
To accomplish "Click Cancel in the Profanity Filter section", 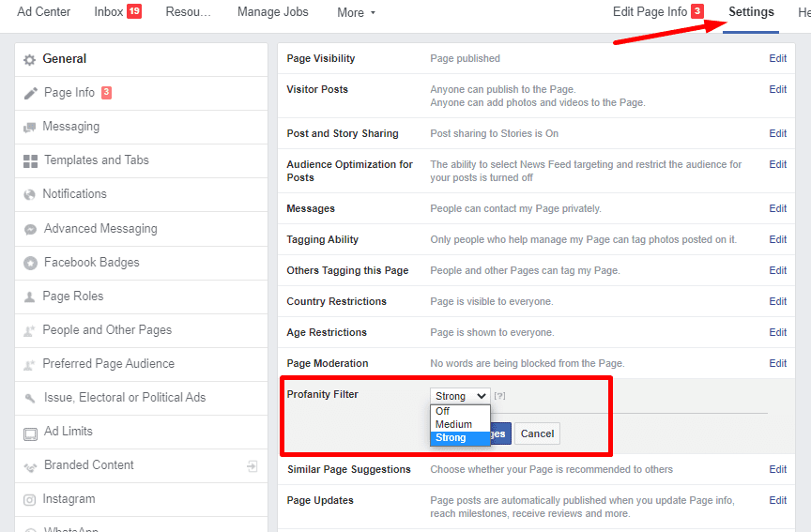I will coord(537,433).
